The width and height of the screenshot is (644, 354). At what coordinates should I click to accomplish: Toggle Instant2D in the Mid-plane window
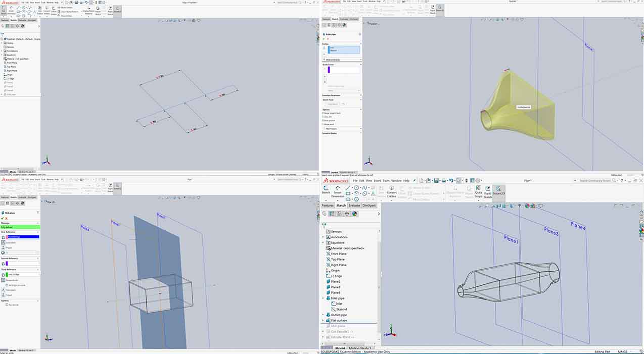point(117,188)
